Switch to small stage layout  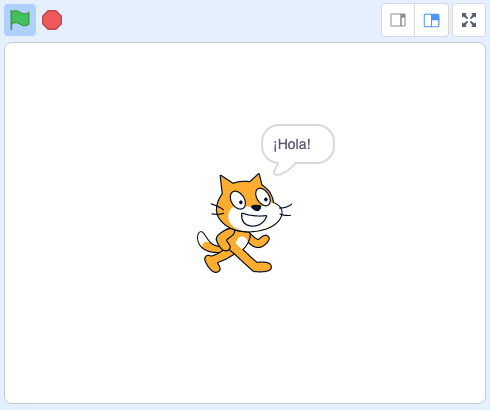pyautogui.click(x=398, y=20)
